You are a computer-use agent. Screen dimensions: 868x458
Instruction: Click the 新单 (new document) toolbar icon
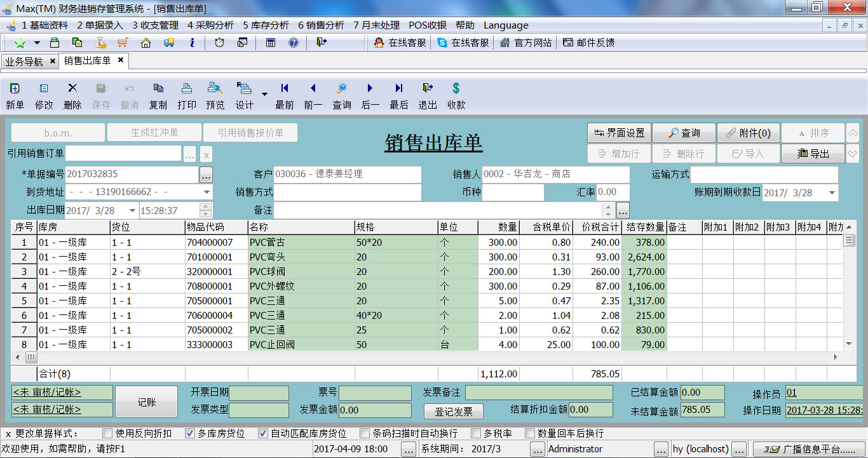(15, 89)
